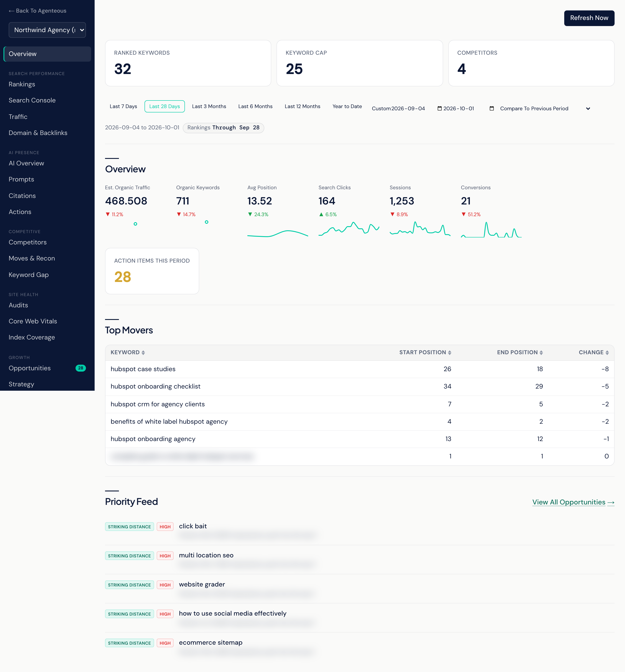Open the Northwind Agency account selector
625x672 pixels.
point(47,30)
